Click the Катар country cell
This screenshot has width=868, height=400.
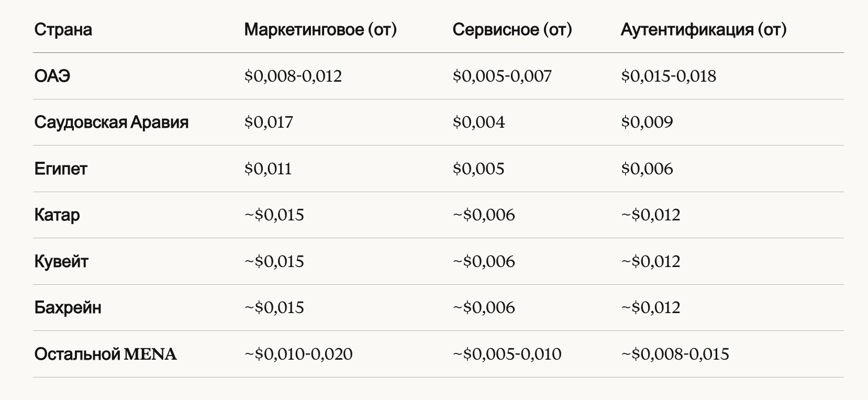coord(57,215)
